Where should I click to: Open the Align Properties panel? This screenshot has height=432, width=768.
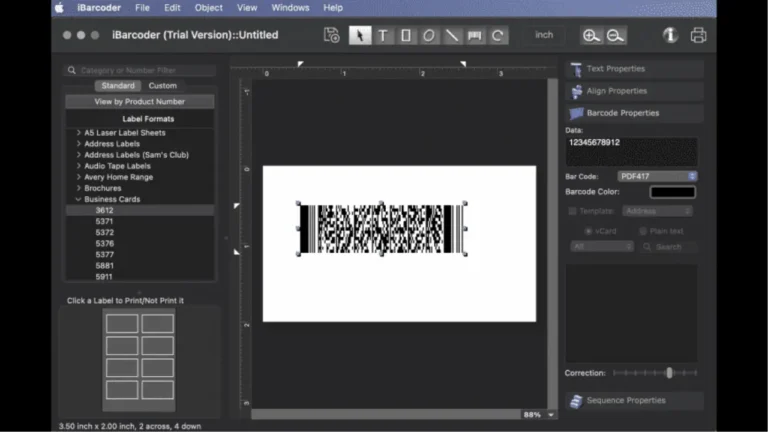click(x=635, y=91)
